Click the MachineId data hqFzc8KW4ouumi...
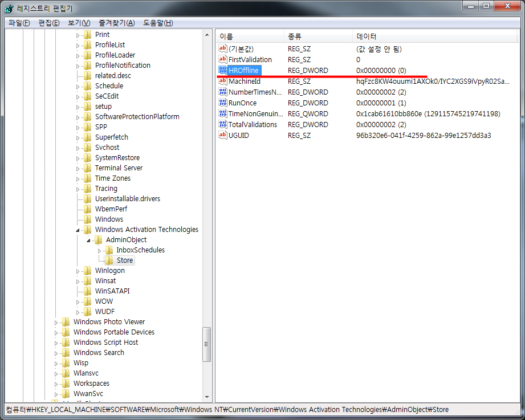The height and width of the screenshot is (420, 525). (x=433, y=81)
